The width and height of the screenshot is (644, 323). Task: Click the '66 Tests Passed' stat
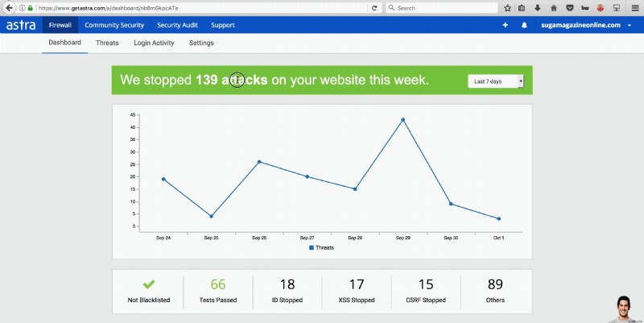point(218,291)
